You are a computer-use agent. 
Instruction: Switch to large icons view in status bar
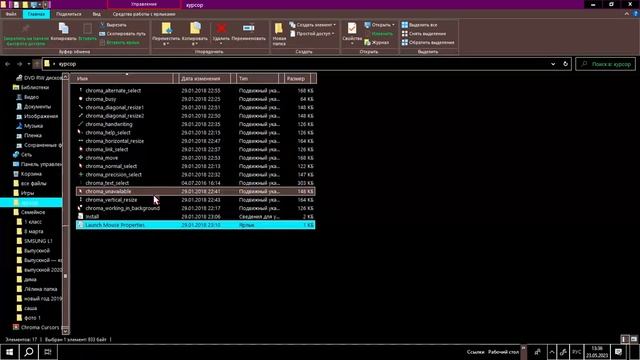(x=634, y=339)
